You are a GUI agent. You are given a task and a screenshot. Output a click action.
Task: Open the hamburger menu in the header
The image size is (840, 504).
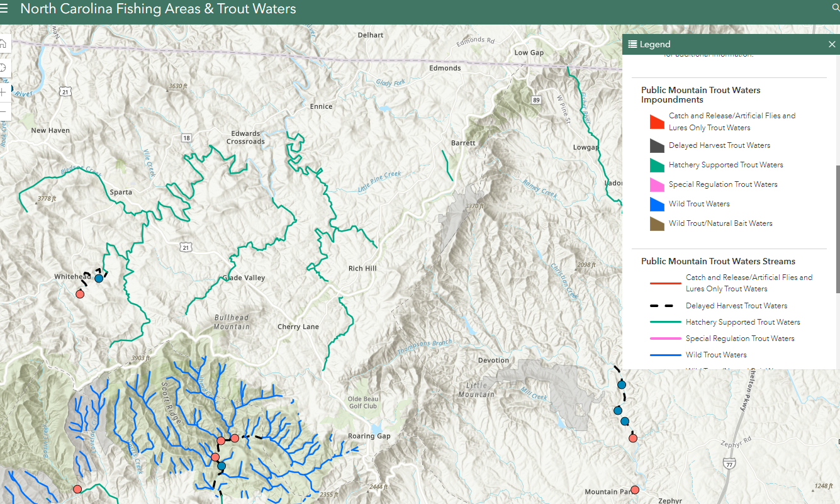click(4, 9)
